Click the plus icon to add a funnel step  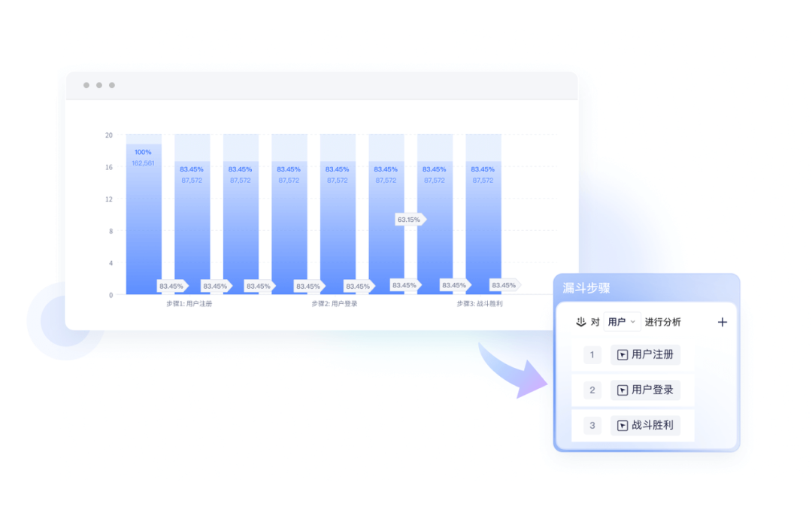722,322
